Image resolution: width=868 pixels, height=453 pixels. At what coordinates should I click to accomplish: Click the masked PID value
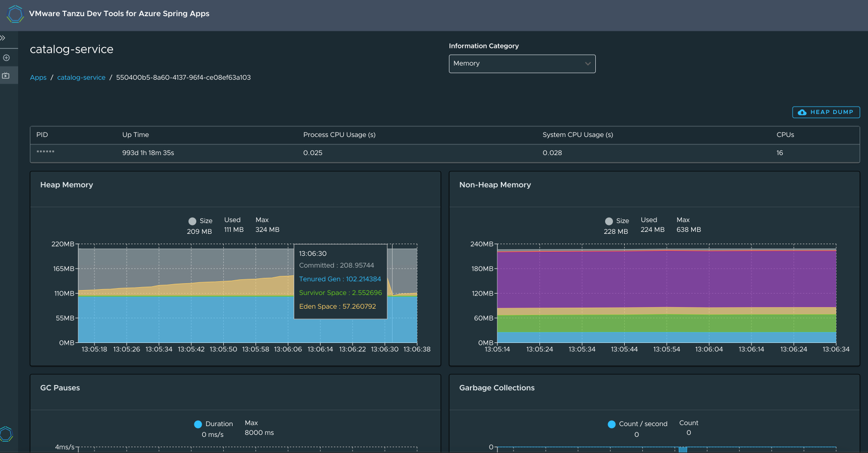click(x=46, y=152)
